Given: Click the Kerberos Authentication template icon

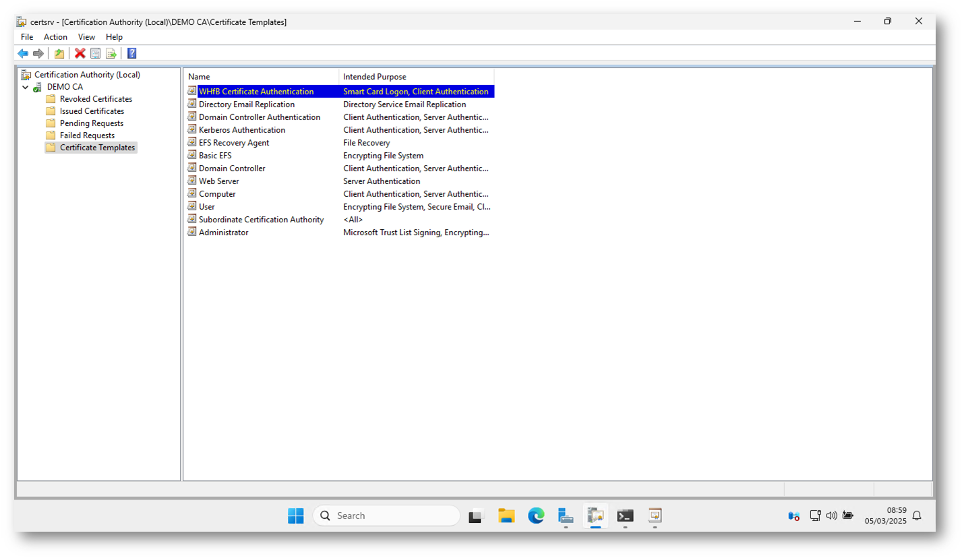Looking at the screenshot, I should tap(192, 129).
